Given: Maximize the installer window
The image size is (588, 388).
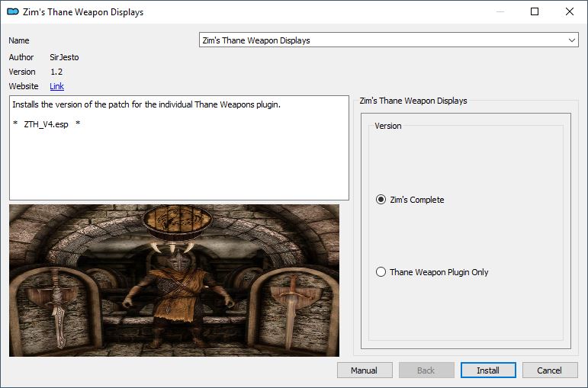Looking at the screenshot, I should [535, 11].
